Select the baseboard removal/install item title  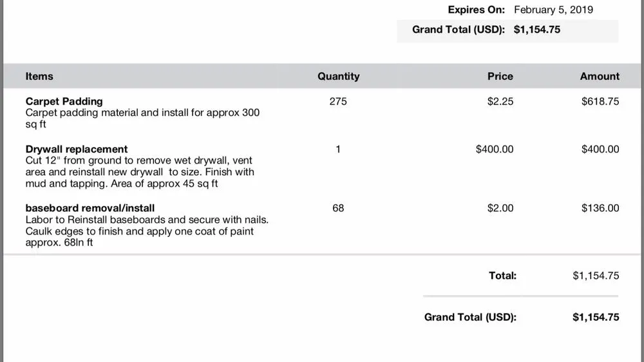click(x=90, y=208)
